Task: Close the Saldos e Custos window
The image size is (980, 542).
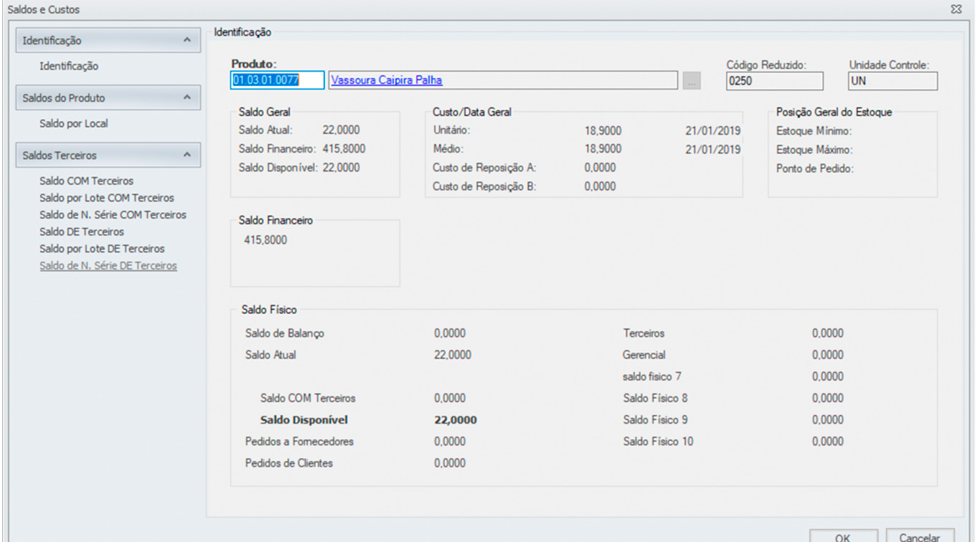Action: click(x=956, y=9)
